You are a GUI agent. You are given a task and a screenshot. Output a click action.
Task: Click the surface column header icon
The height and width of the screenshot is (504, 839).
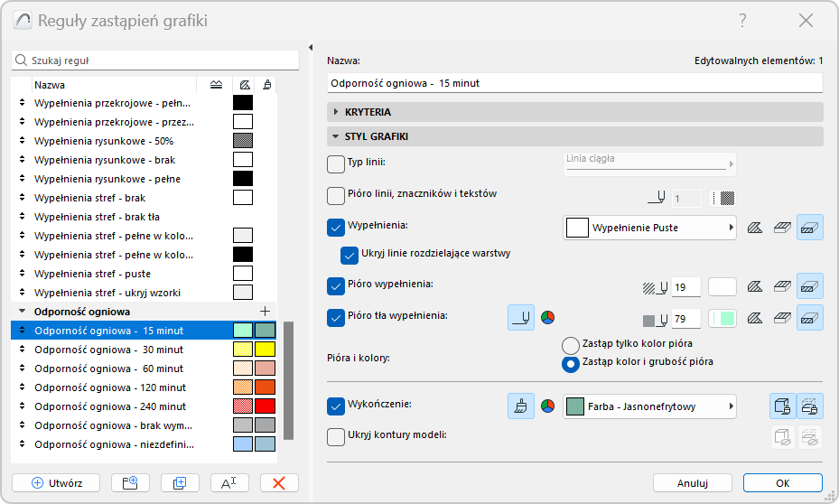point(267,85)
